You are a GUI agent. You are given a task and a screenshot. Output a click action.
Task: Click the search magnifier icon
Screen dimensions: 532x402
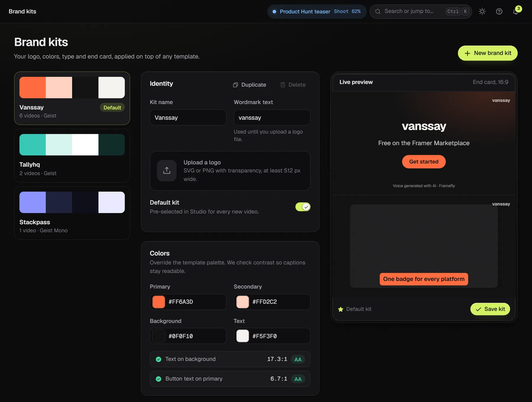(x=377, y=12)
